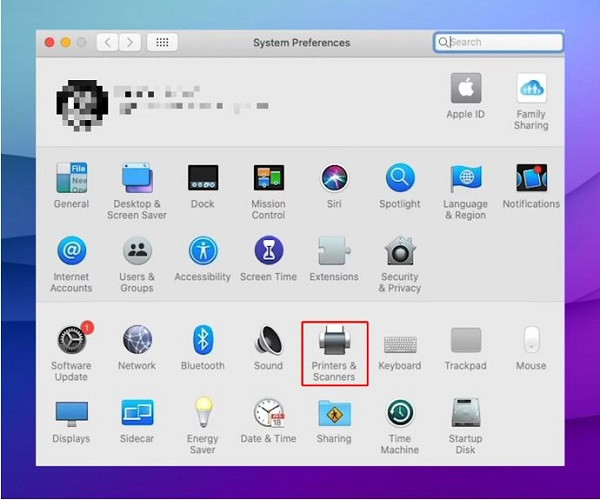600x500 pixels.
Task: Focus the Search field
Action: pos(499,42)
